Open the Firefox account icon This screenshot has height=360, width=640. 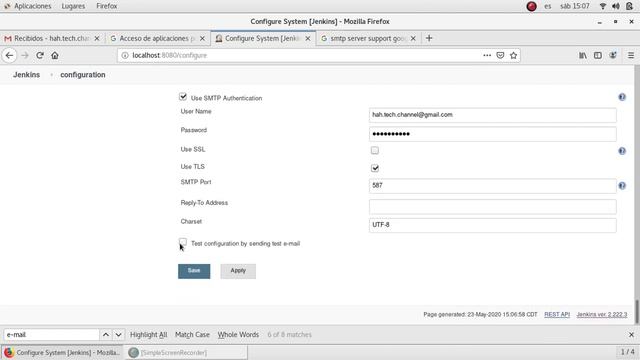(613, 56)
